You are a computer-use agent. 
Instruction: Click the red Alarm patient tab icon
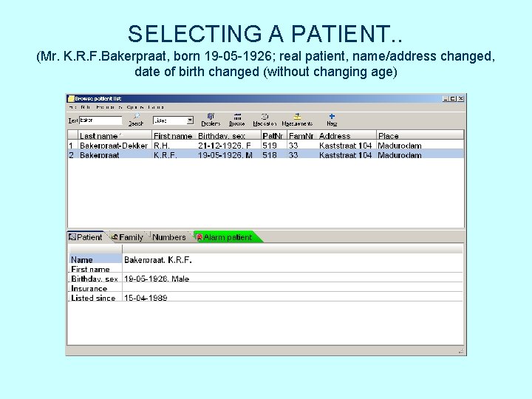(199, 237)
